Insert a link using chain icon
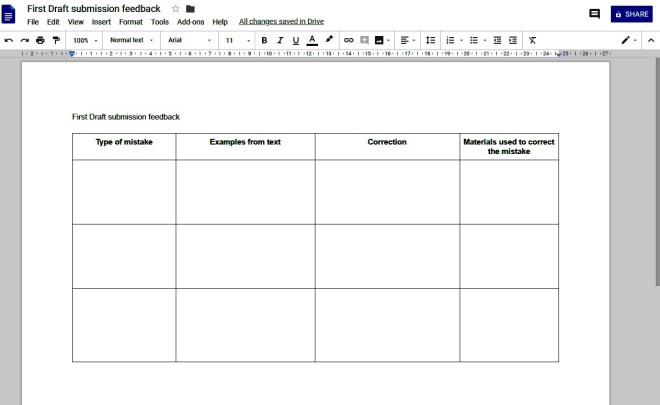Image resolution: width=660 pixels, height=405 pixels. [348, 40]
